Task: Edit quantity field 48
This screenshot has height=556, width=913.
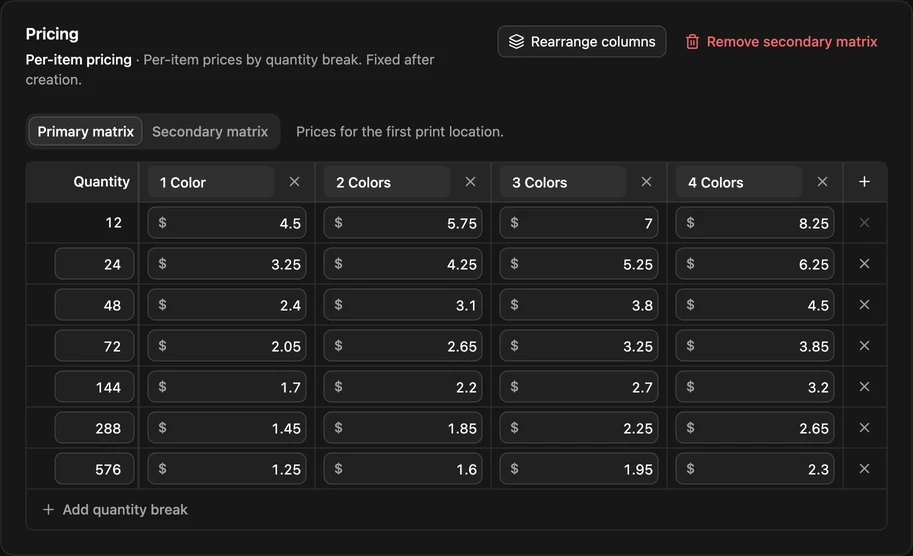Action: pyautogui.click(x=94, y=304)
